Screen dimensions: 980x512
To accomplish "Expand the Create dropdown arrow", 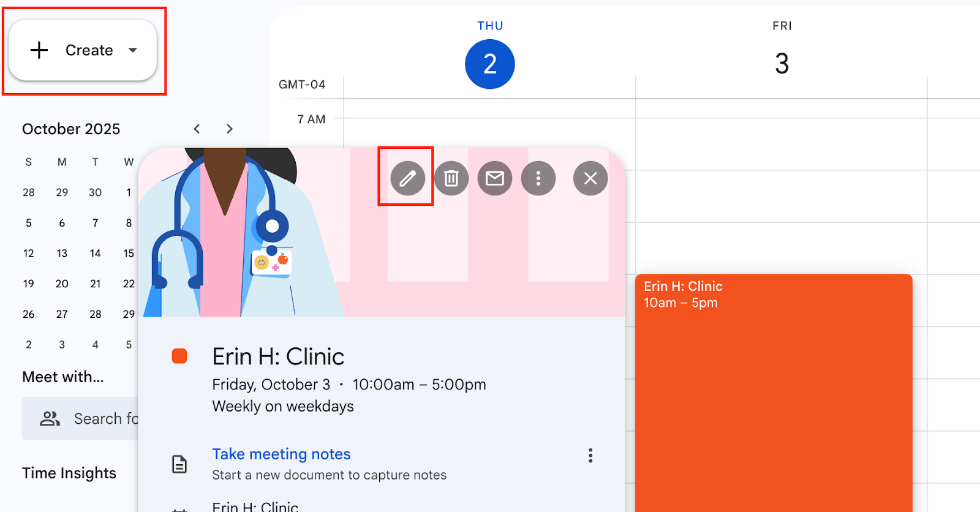I will (133, 50).
